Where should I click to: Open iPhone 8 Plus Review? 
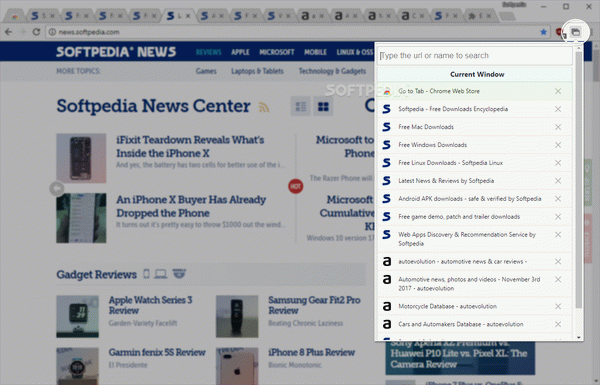pos(311,352)
